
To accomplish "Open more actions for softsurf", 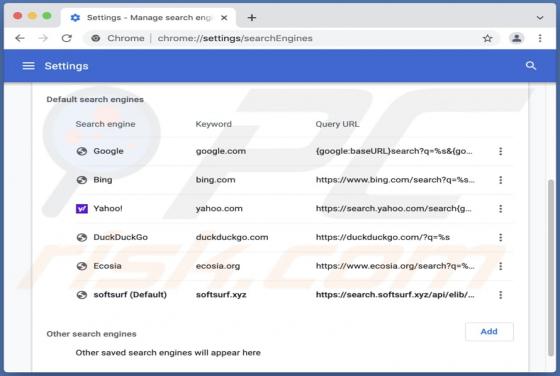I will (500, 295).
